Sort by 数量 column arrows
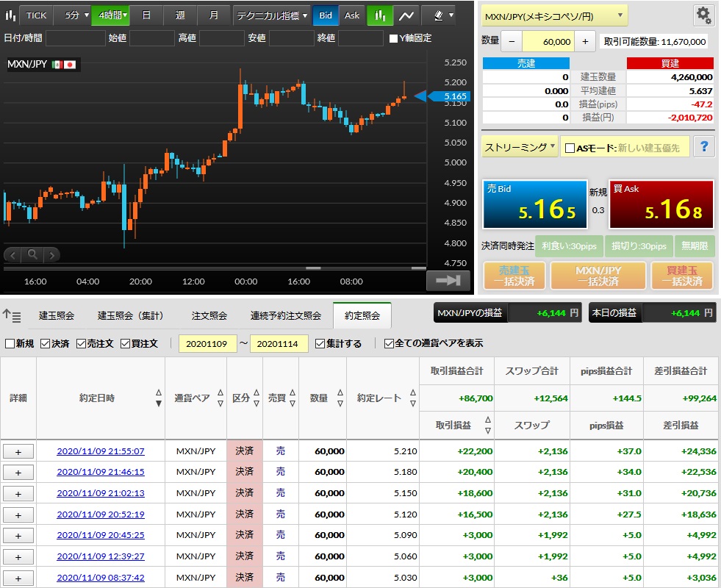 point(340,398)
